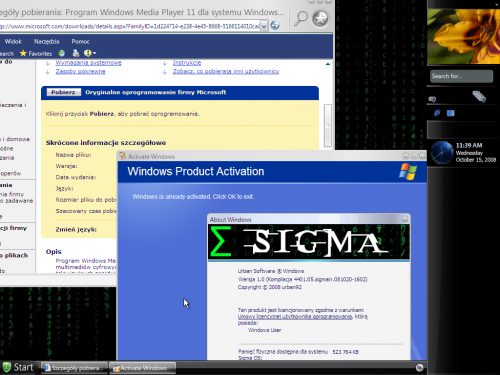This screenshot has width=500, height=375.
Task: Click the sidebar "Search for..." field
Action: pos(461,76)
